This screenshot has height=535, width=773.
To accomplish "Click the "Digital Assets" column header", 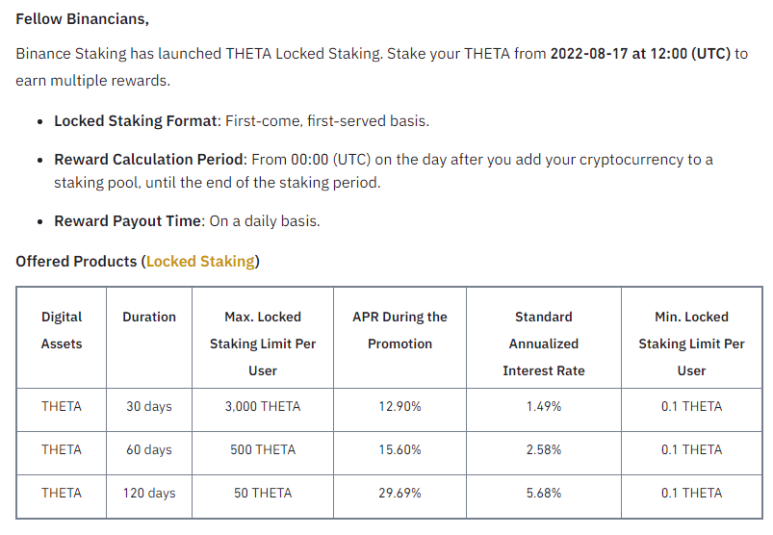I will (x=62, y=330).
